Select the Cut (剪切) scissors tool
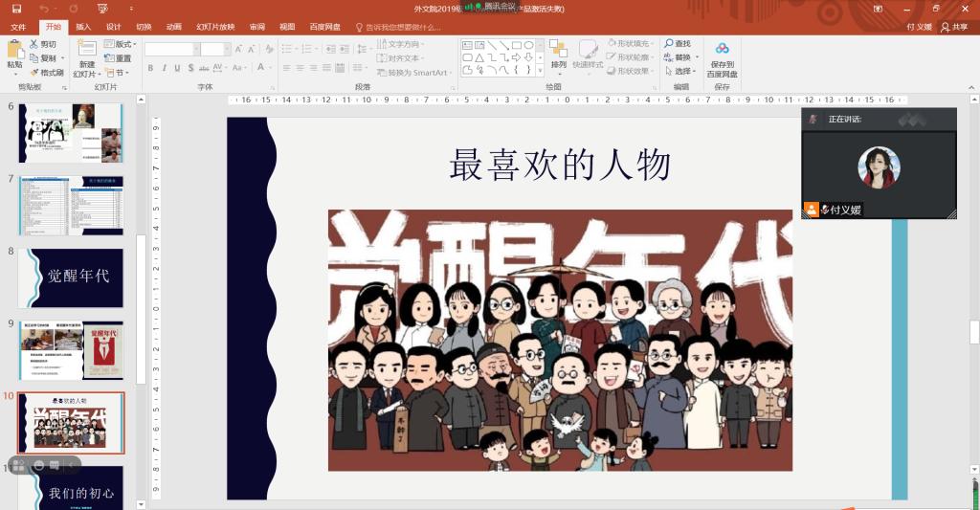The width and height of the screenshot is (980, 510). click(42, 44)
